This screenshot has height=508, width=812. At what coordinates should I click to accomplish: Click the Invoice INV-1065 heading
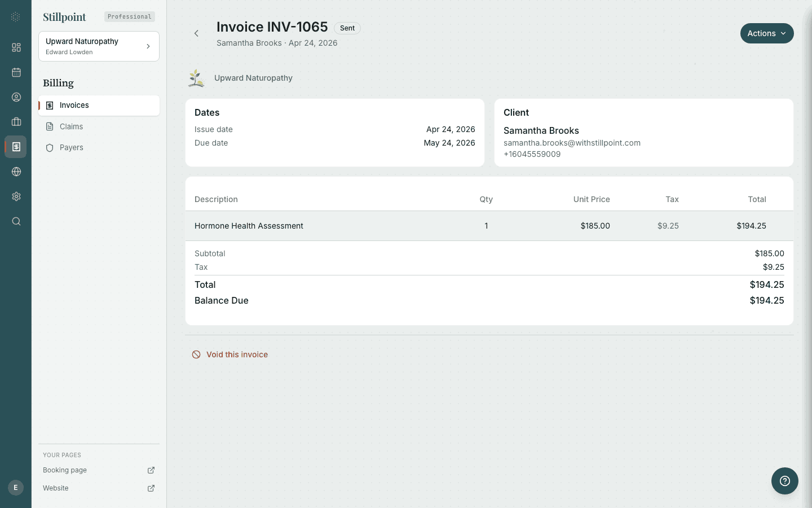click(x=272, y=27)
